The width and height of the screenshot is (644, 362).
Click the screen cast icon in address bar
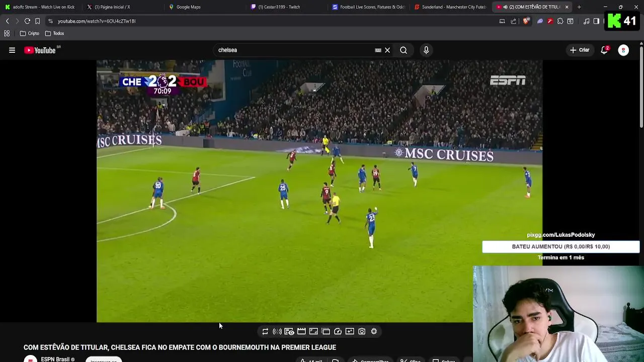(502, 21)
